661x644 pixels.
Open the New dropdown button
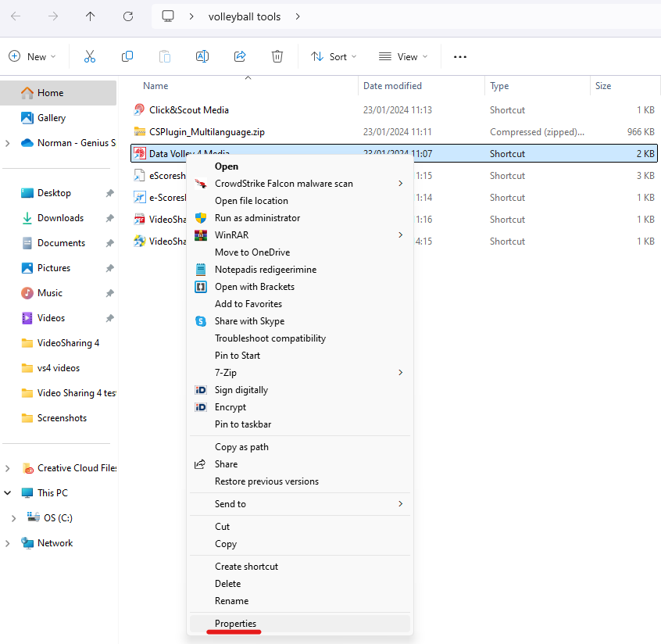point(33,56)
